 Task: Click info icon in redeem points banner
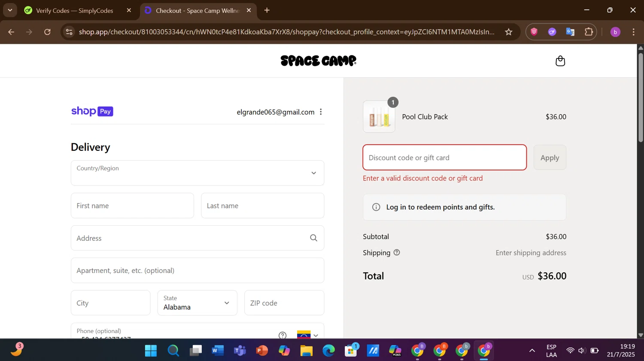pyautogui.click(x=376, y=207)
